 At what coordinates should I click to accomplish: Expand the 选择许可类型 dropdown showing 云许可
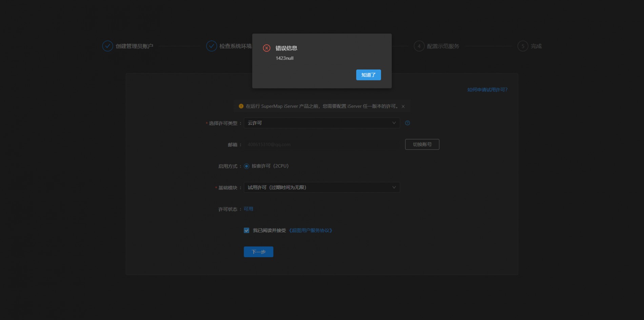tap(321, 123)
